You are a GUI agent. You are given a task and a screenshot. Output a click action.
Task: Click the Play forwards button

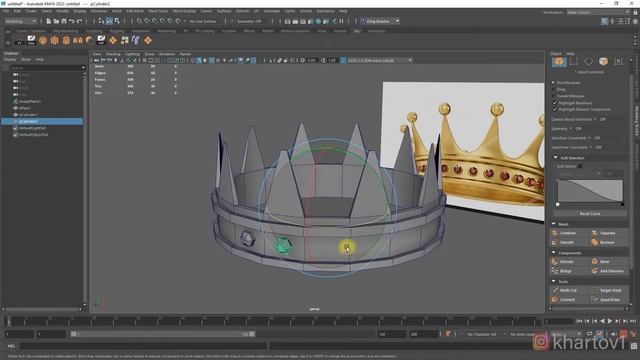610,322
